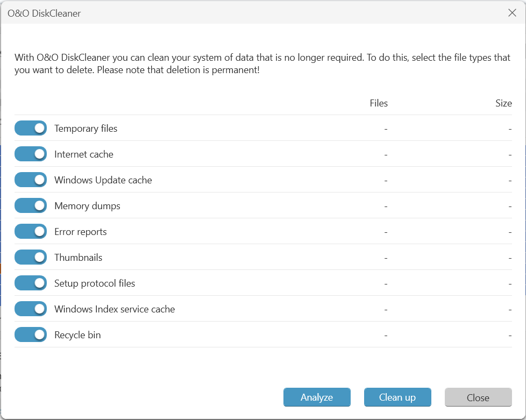Click the Analyze button
This screenshot has width=526, height=420.
tap(317, 397)
